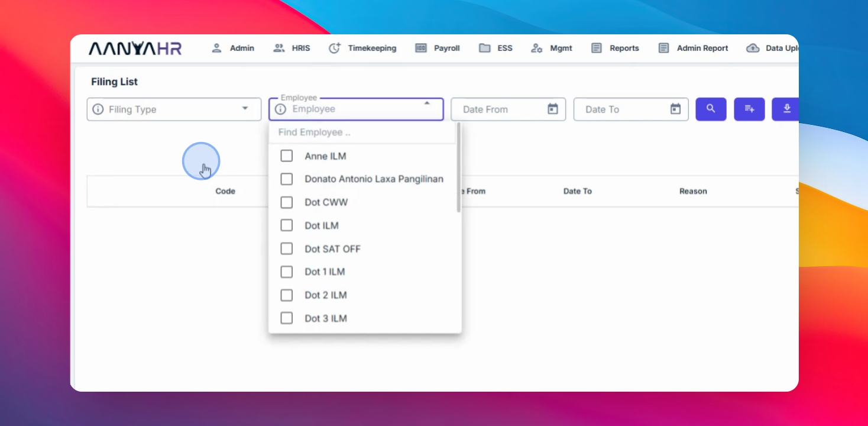
Task: Click the Find Employee search field
Action: tap(362, 133)
